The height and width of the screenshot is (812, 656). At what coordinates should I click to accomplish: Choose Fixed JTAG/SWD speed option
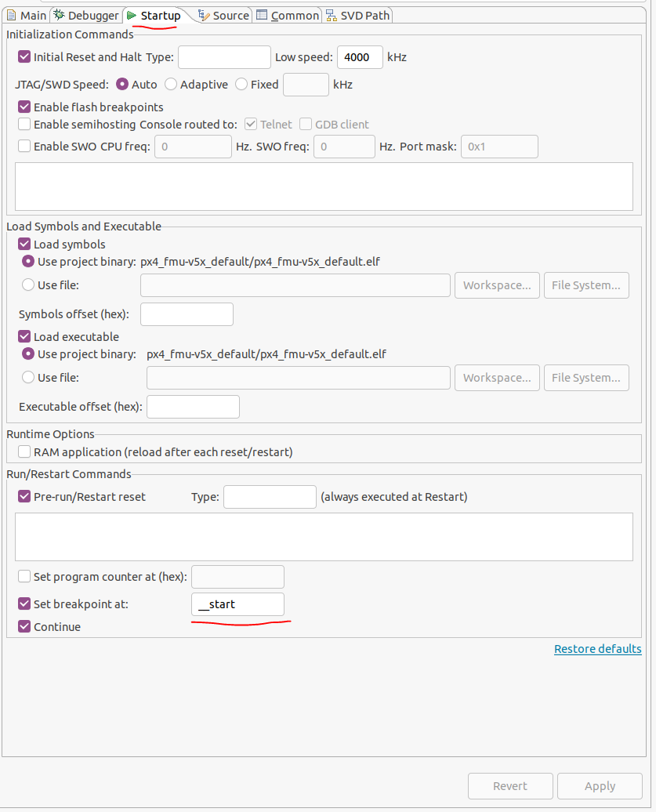(x=241, y=85)
